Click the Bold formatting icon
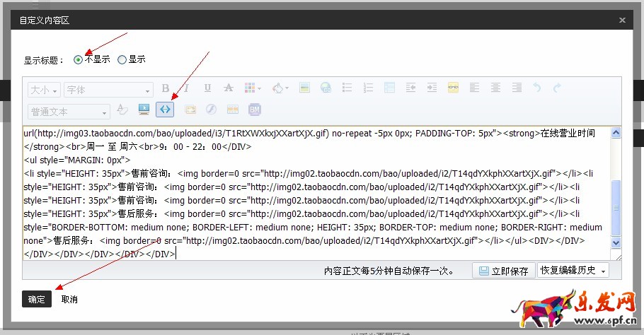The height and width of the screenshot is (335, 644). tap(166, 88)
